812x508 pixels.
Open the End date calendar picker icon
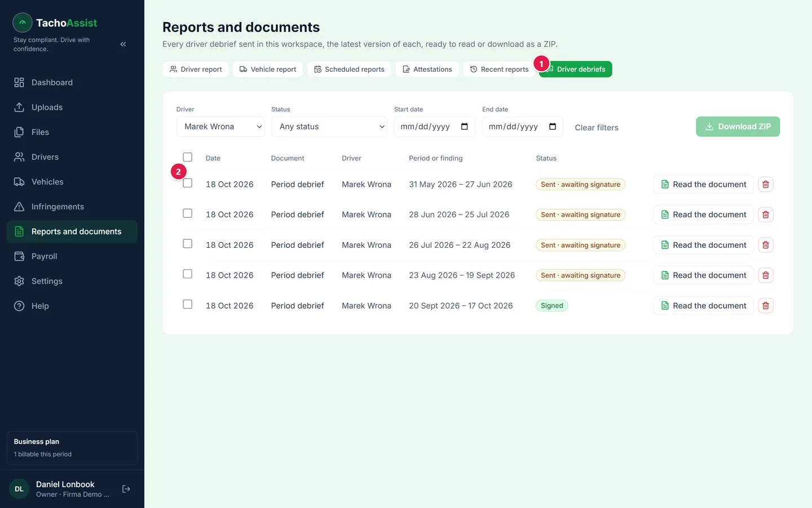(553, 126)
